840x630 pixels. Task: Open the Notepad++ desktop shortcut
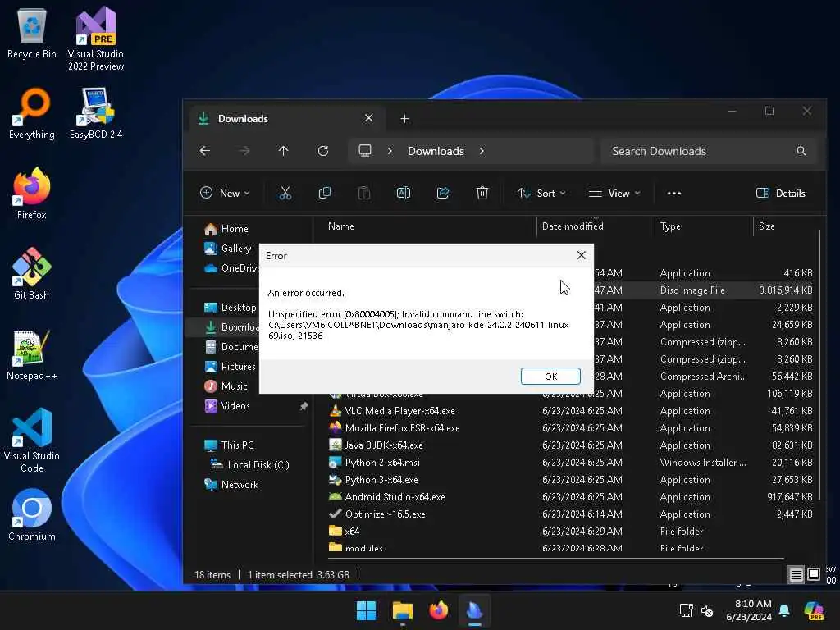point(32,355)
